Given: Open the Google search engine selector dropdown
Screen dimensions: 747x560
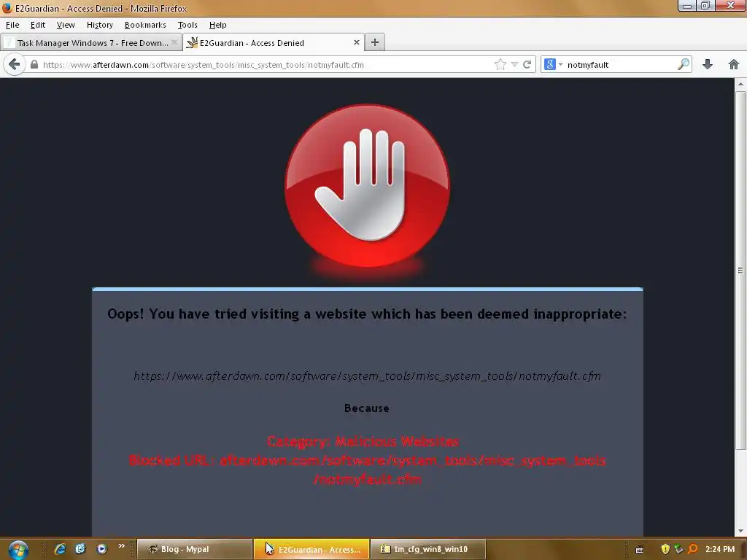Looking at the screenshot, I should point(554,64).
